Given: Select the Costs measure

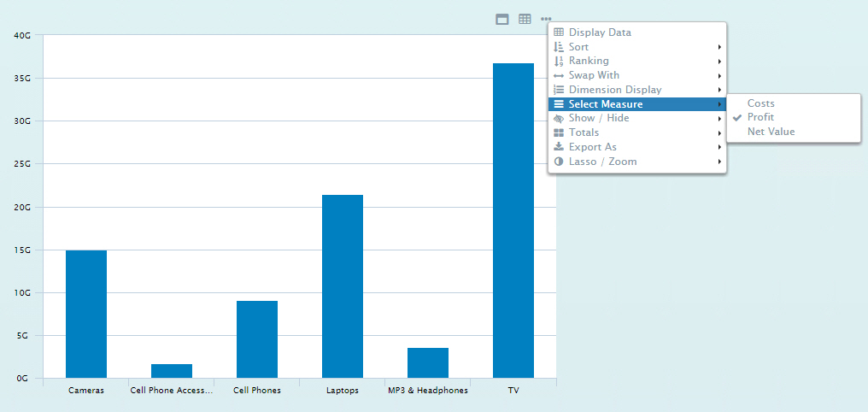Looking at the screenshot, I should [x=760, y=103].
